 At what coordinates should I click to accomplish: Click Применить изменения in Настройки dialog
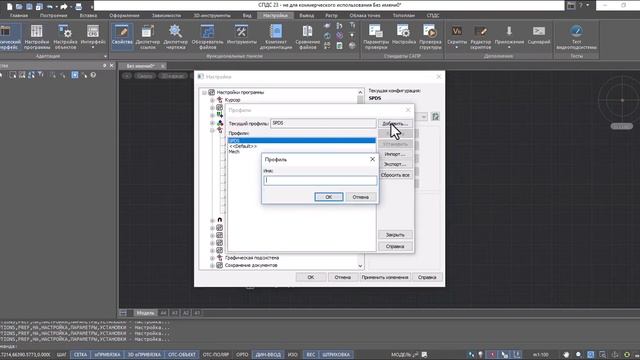pos(384,277)
